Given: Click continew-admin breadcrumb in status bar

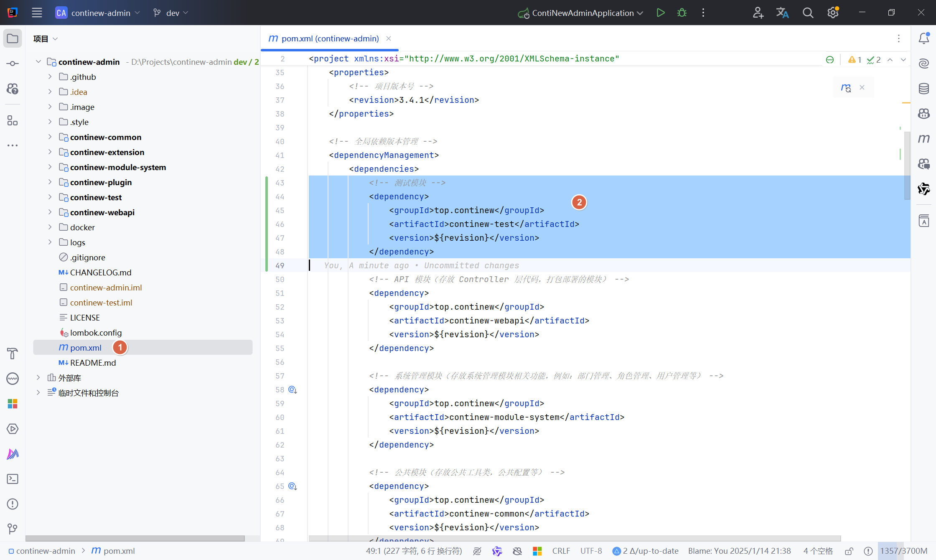Looking at the screenshot, I should [42, 551].
